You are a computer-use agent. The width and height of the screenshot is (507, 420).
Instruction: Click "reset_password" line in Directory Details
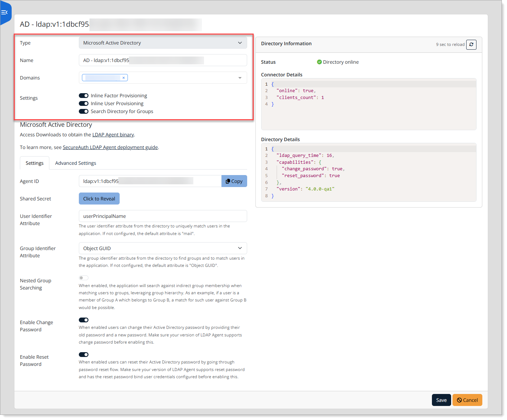[x=311, y=176]
